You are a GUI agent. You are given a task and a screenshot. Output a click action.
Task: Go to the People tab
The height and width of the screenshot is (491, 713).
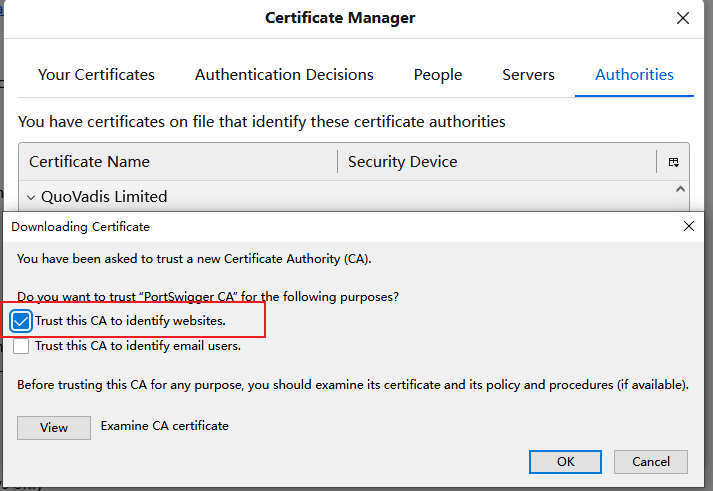(x=438, y=75)
